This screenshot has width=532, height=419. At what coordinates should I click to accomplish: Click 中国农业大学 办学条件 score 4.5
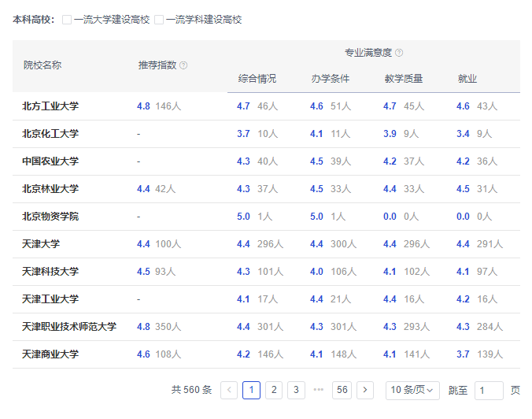(316, 161)
